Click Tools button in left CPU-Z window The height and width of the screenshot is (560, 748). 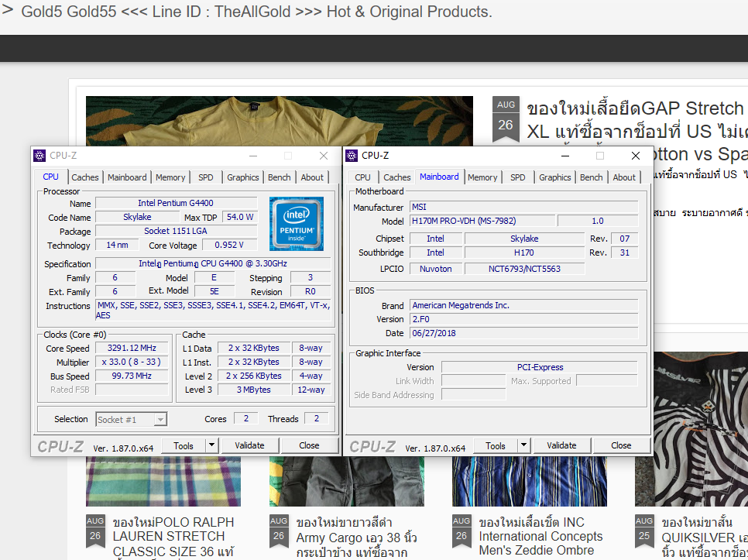(x=184, y=445)
